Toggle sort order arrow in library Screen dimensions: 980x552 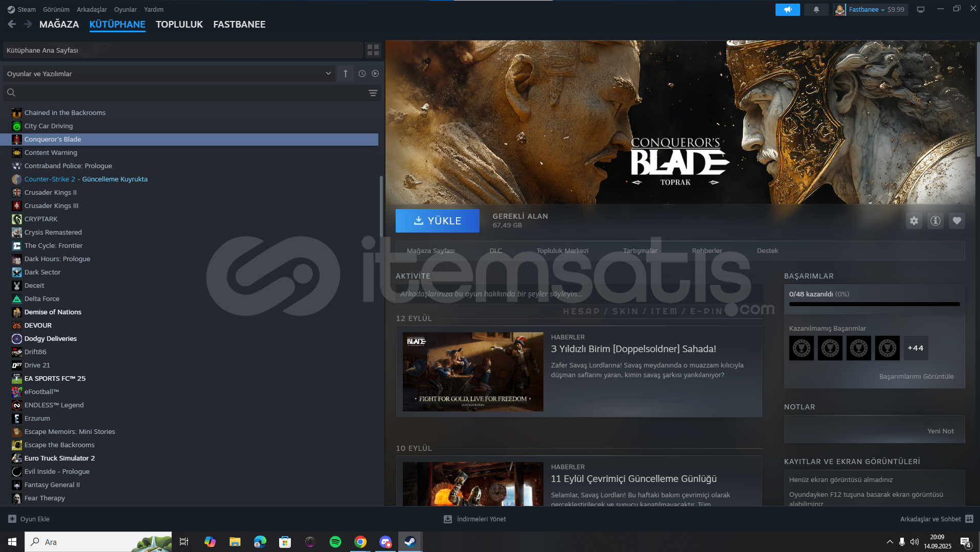pos(346,74)
